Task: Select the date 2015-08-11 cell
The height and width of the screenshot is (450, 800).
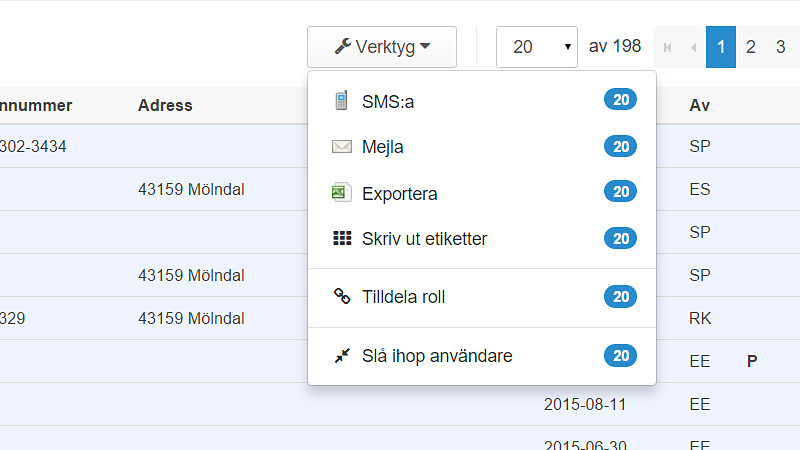Action: coord(585,404)
